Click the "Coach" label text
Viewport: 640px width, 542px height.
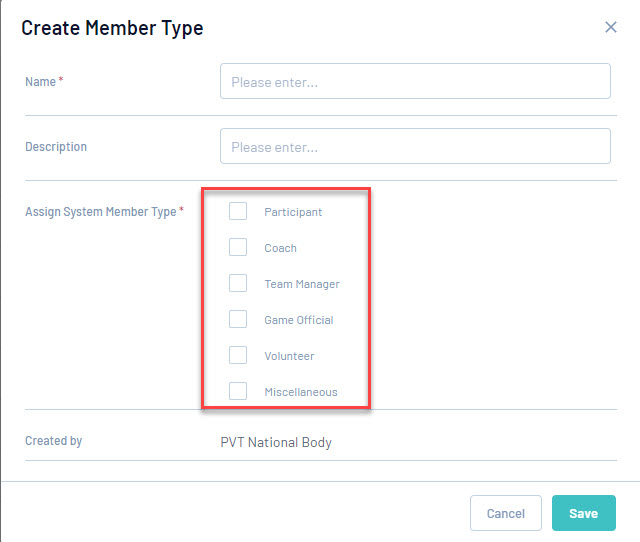(280, 248)
